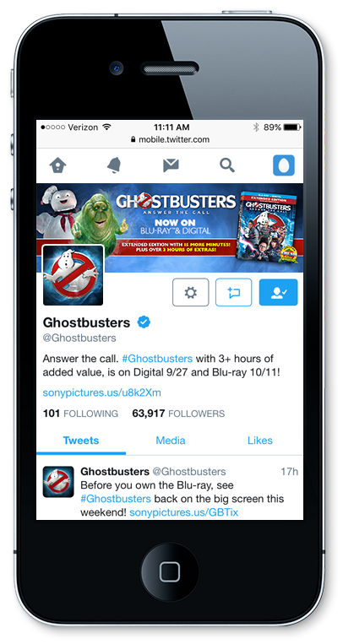
Task: Open the Twitter home icon
Action: [x=57, y=165]
